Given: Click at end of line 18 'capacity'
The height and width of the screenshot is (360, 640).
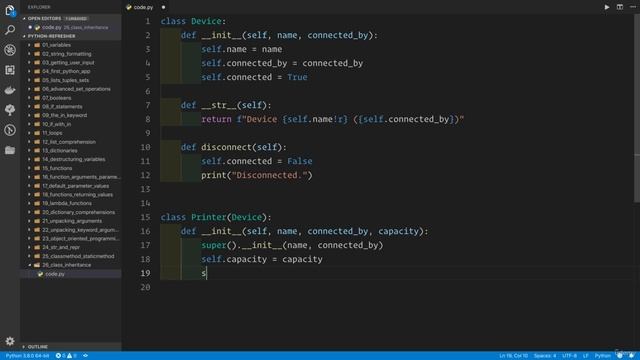Looking at the screenshot, I should pos(323,259).
